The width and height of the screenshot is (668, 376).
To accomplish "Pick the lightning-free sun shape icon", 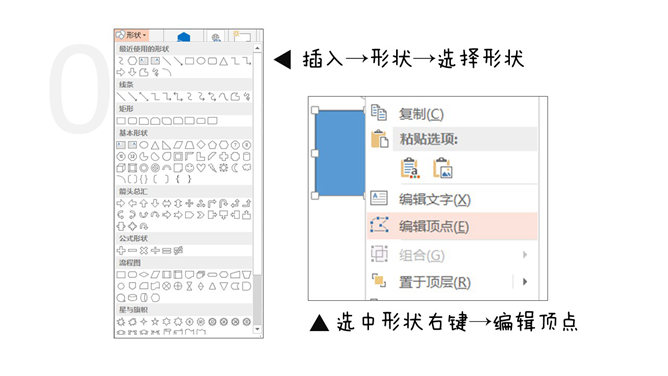I will point(223,168).
